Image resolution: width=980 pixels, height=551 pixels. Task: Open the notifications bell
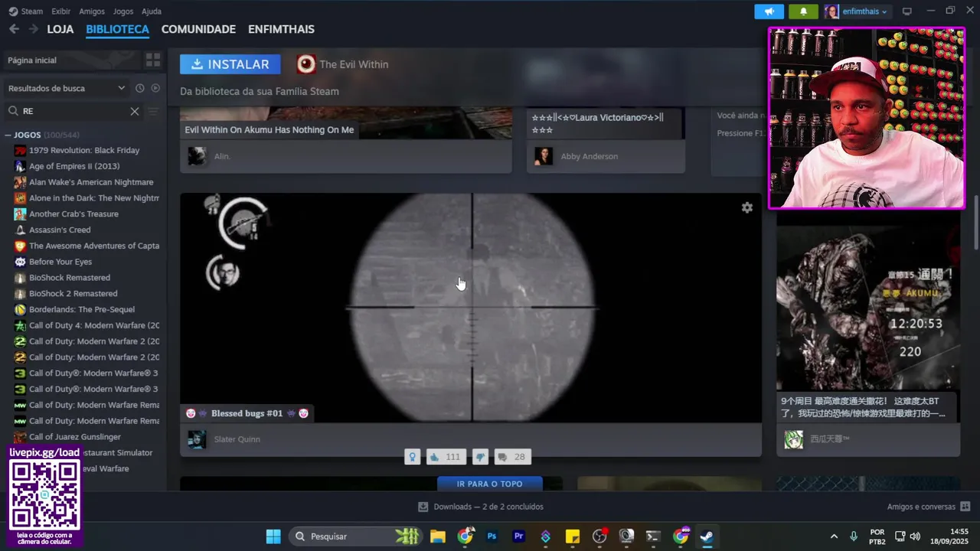(803, 11)
